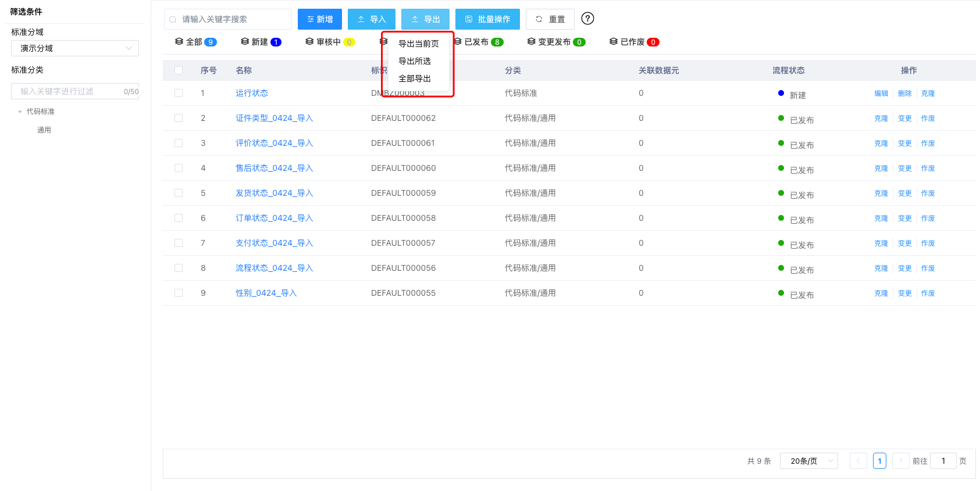Choose 导出当前页 from export menu

418,44
